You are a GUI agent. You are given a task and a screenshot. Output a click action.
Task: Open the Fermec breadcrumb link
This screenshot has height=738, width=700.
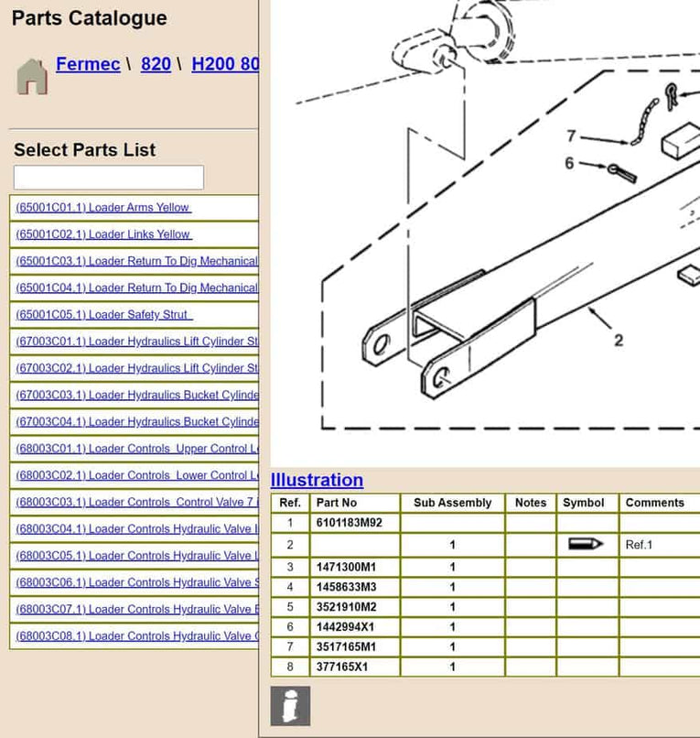click(x=88, y=64)
